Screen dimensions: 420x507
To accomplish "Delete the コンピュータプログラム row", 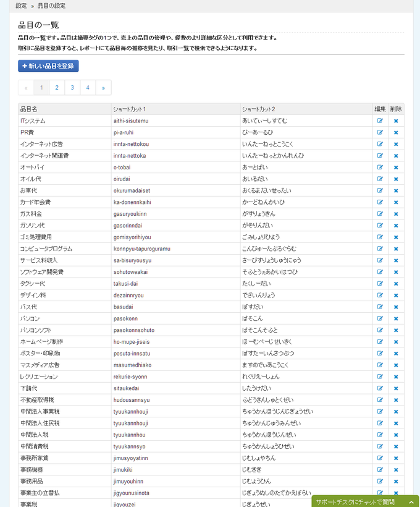I will 396,249.
